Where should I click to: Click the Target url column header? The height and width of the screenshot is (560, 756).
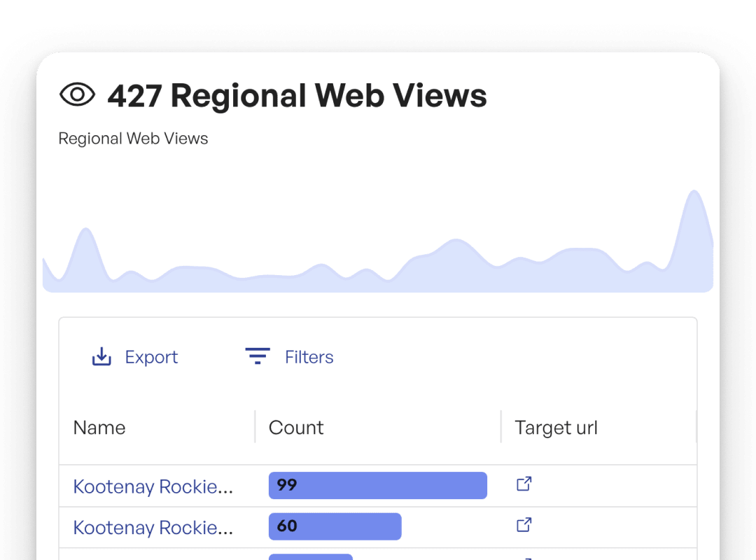coord(556,428)
